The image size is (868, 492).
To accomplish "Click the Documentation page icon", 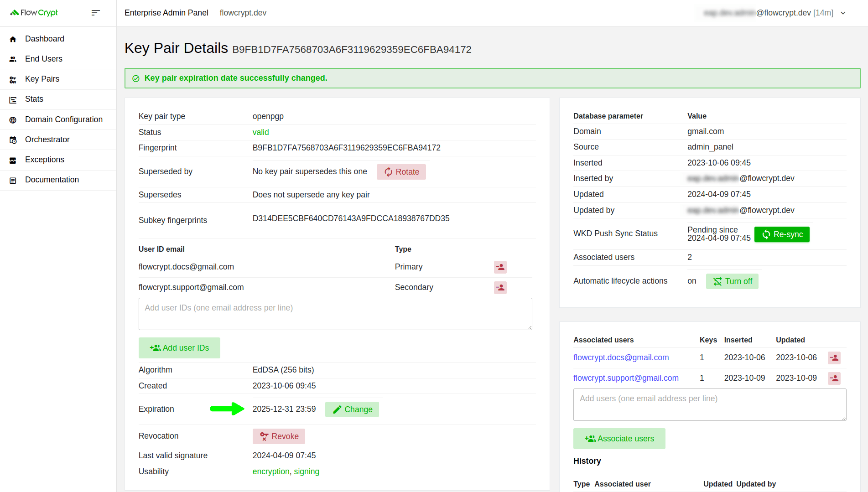I will click(x=13, y=181).
